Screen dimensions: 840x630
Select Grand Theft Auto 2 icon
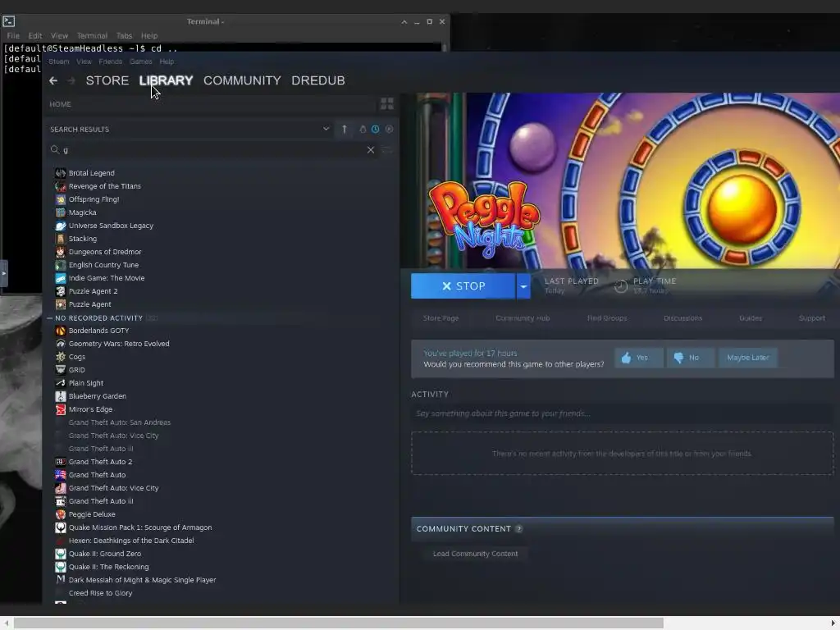[x=61, y=462]
